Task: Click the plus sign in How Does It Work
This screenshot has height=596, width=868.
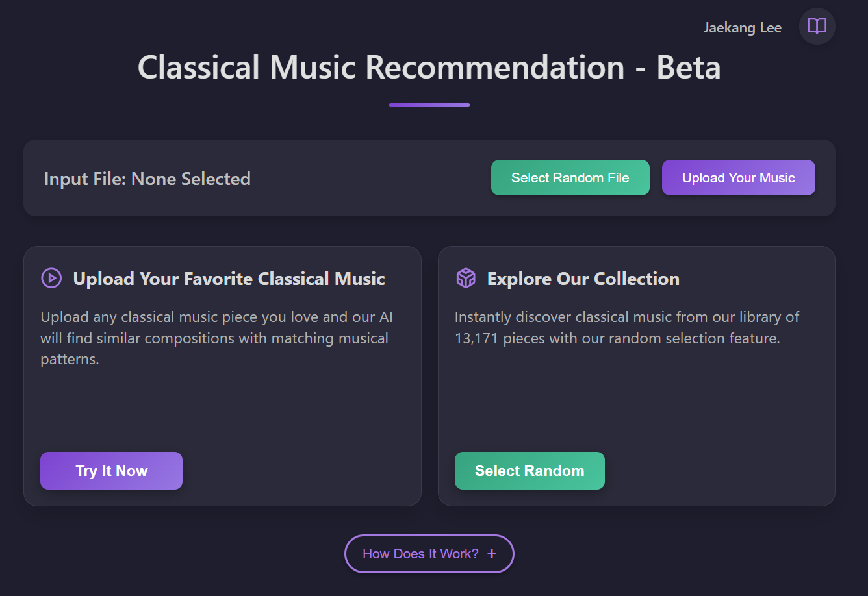Action: [492, 553]
